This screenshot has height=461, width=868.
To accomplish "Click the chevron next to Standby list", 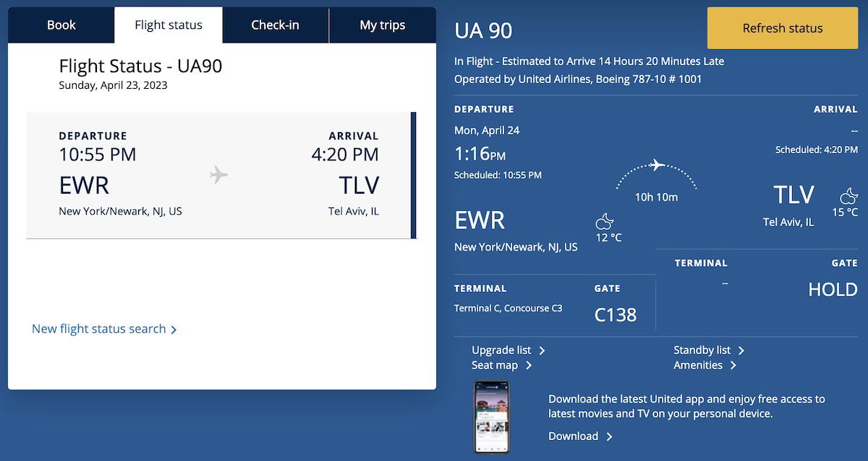I will click(x=741, y=350).
